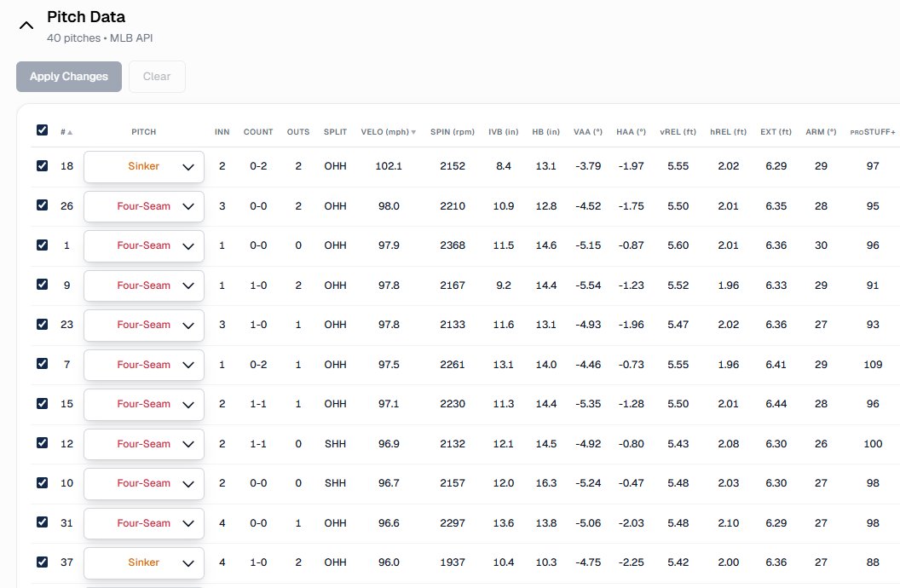Image resolution: width=900 pixels, height=588 pixels.
Task: Open pitch type dropdown for pitch 9
Action: (x=144, y=285)
